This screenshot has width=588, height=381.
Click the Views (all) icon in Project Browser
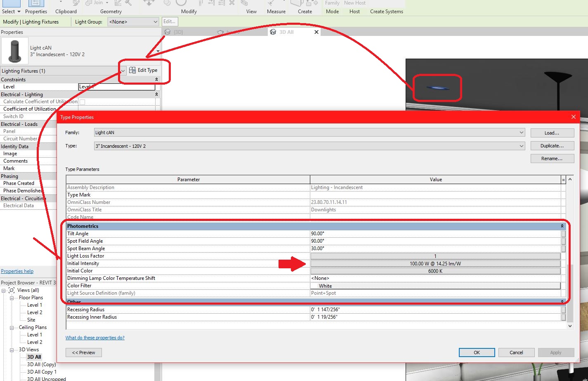pyautogui.click(x=12, y=290)
